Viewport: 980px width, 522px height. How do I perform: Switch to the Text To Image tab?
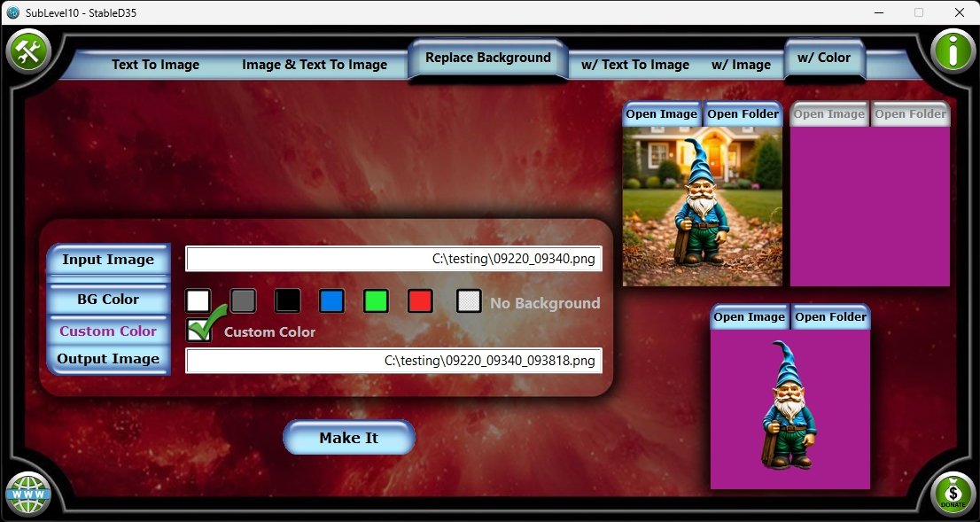[155, 65]
